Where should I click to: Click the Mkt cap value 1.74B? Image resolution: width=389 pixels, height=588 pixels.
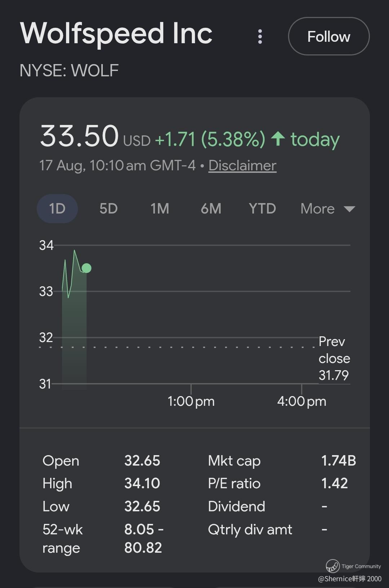click(339, 461)
